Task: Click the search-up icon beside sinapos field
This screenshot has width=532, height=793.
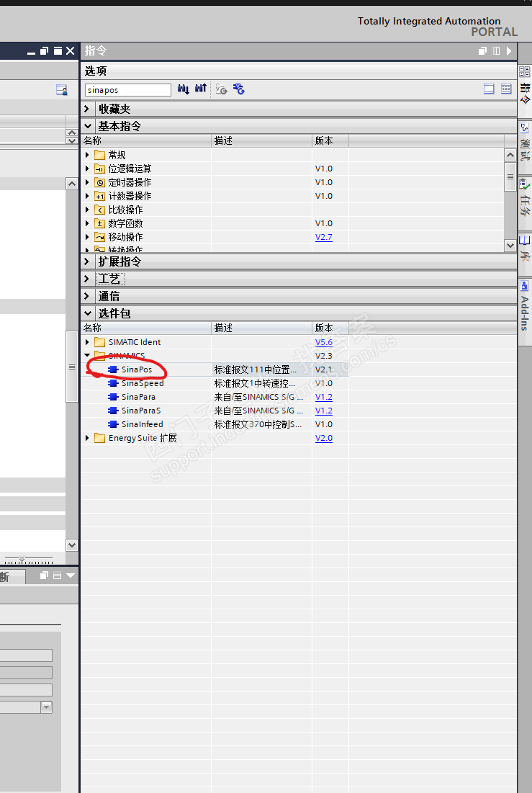Action: (201, 89)
